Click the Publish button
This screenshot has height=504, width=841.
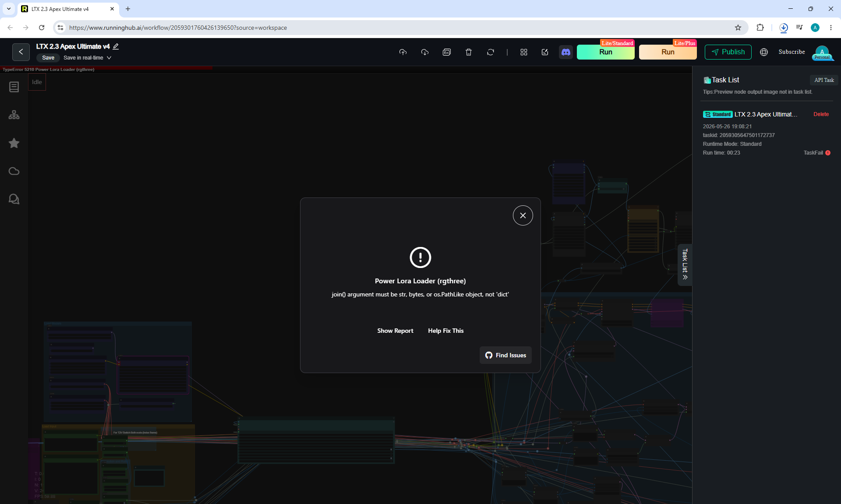point(728,52)
